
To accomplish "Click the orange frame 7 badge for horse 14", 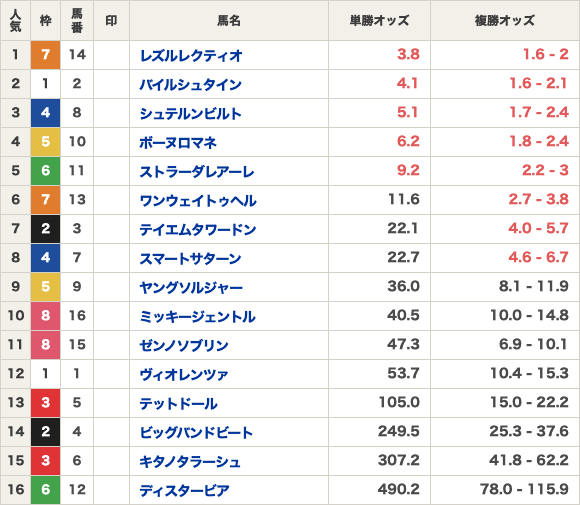I will pyautogui.click(x=45, y=55).
